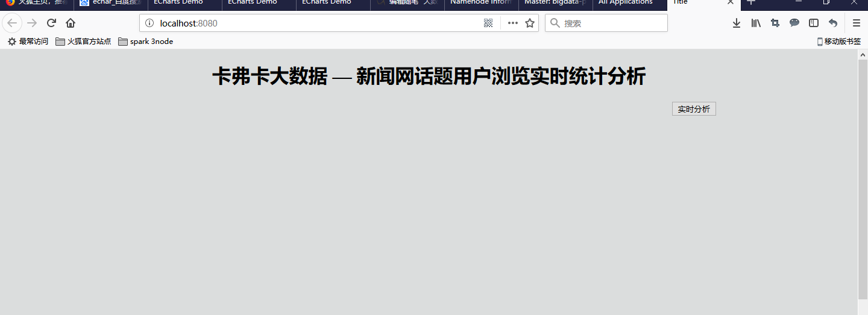The height and width of the screenshot is (315, 868).
Task: Open the spark 3node bookmark folder
Action: click(x=146, y=42)
